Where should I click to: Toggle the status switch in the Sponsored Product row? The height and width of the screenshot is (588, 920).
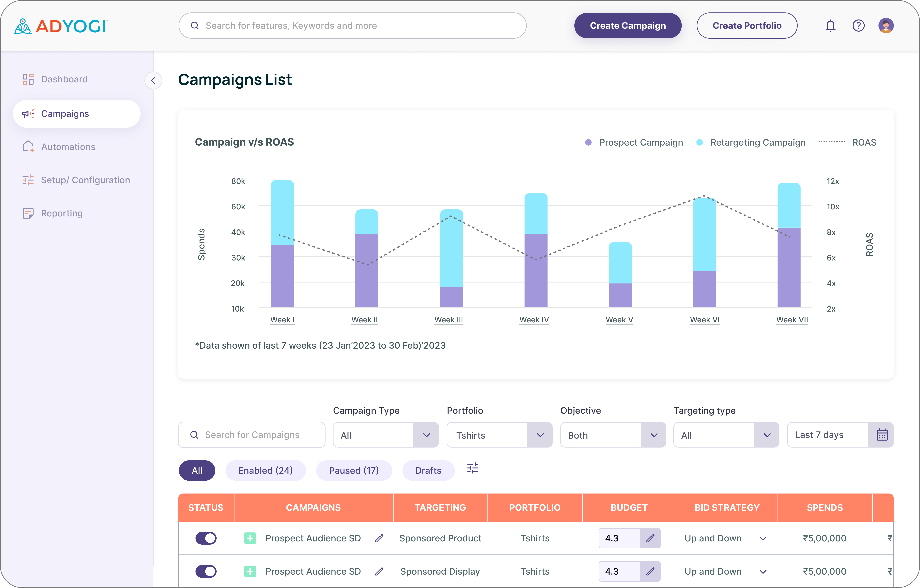pyautogui.click(x=206, y=538)
